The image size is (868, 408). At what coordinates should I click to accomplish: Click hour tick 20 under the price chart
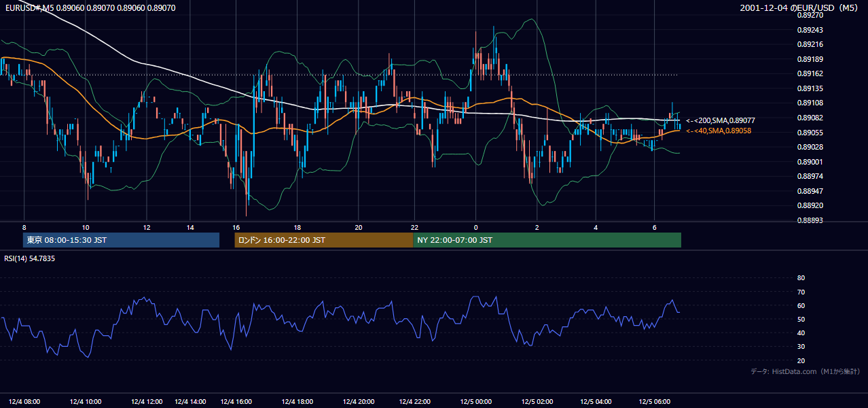[359, 227]
